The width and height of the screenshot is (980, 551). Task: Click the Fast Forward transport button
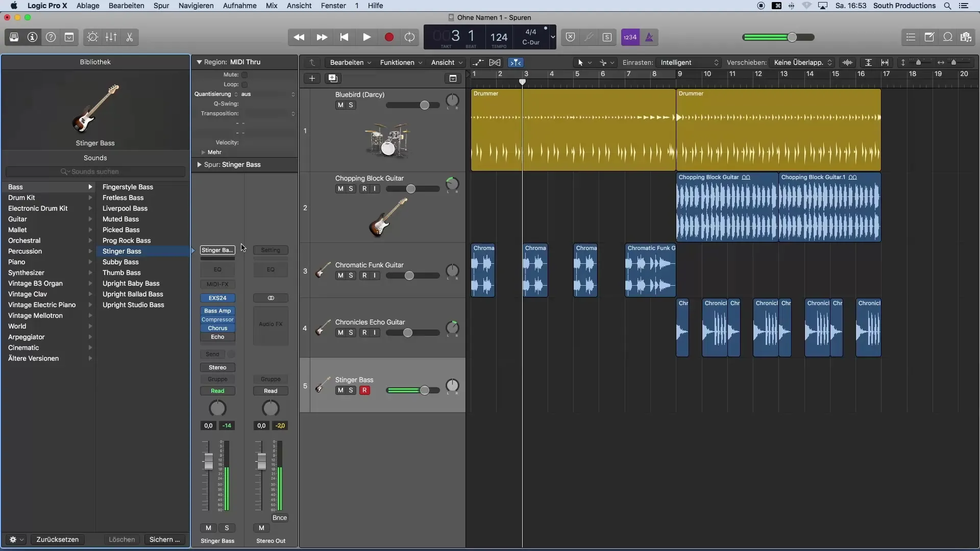click(322, 37)
